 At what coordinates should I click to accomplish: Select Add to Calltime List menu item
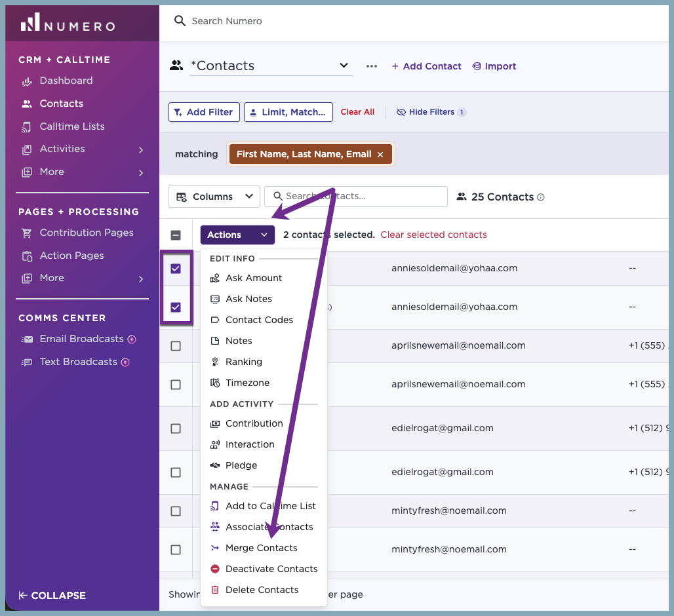pyautogui.click(x=264, y=506)
